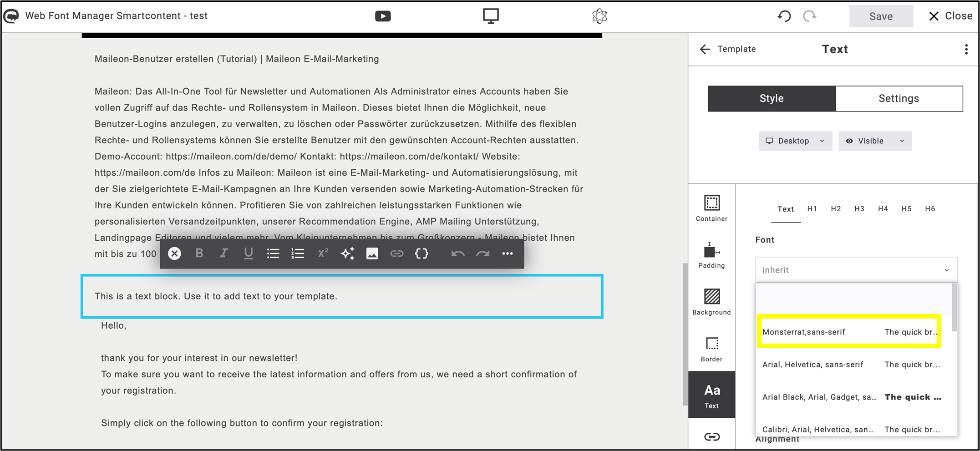Choose Arial Black font option
Image resolution: width=980 pixels, height=451 pixels.
coord(853,397)
